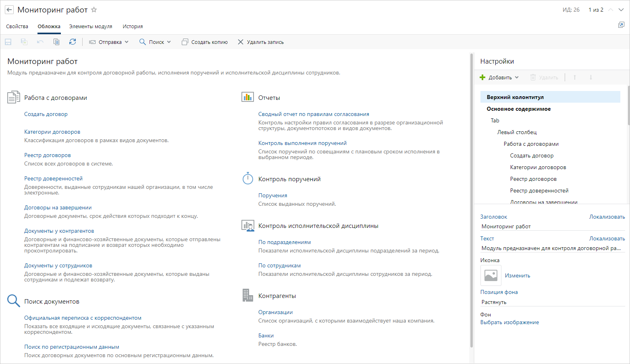Click Выбрать изображение link
Image resolution: width=630 pixels, height=364 pixels.
tap(509, 322)
